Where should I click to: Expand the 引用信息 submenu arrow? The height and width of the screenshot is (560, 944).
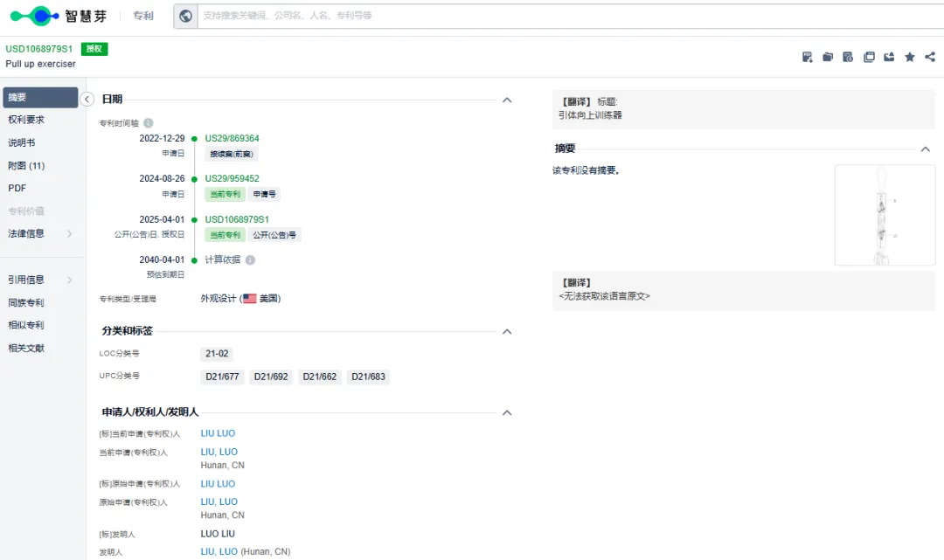pyautogui.click(x=69, y=280)
